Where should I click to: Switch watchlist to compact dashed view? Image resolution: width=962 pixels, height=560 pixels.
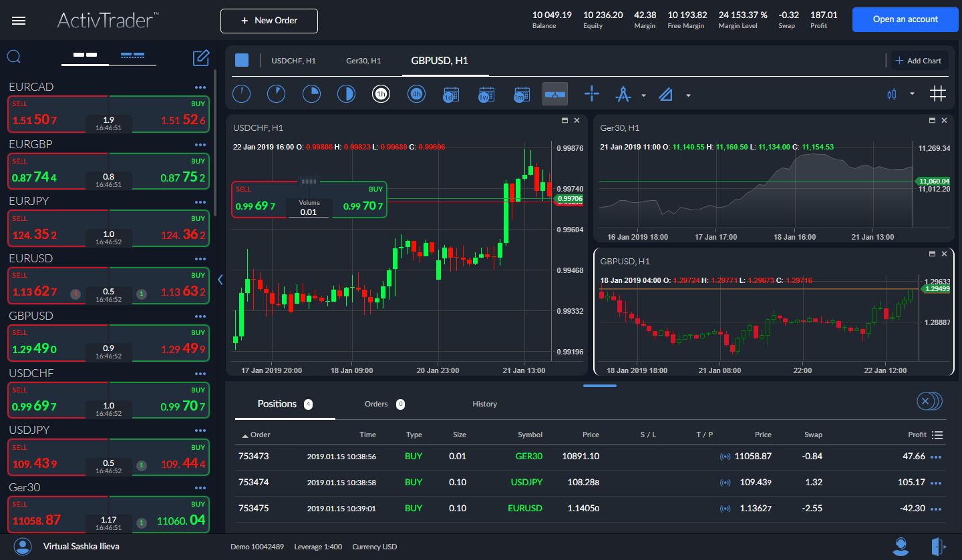[132, 55]
